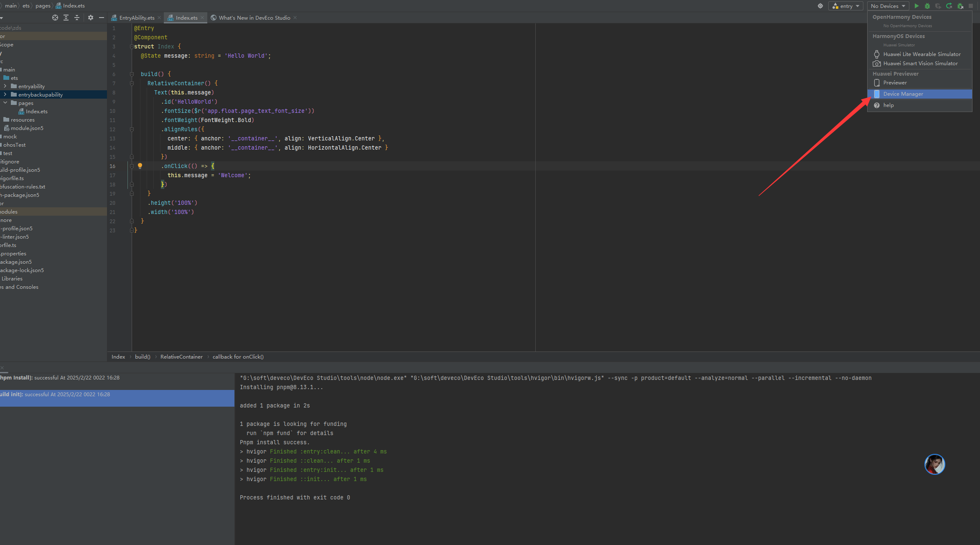Toggle fold marker on onClick line
The height and width of the screenshot is (545, 980).
pos(132,166)
